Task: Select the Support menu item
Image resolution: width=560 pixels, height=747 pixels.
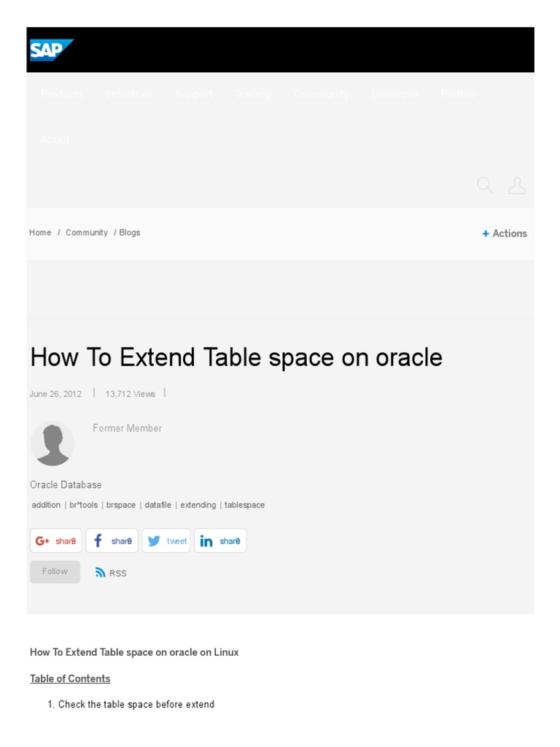Action: click(x=193, y=94)
